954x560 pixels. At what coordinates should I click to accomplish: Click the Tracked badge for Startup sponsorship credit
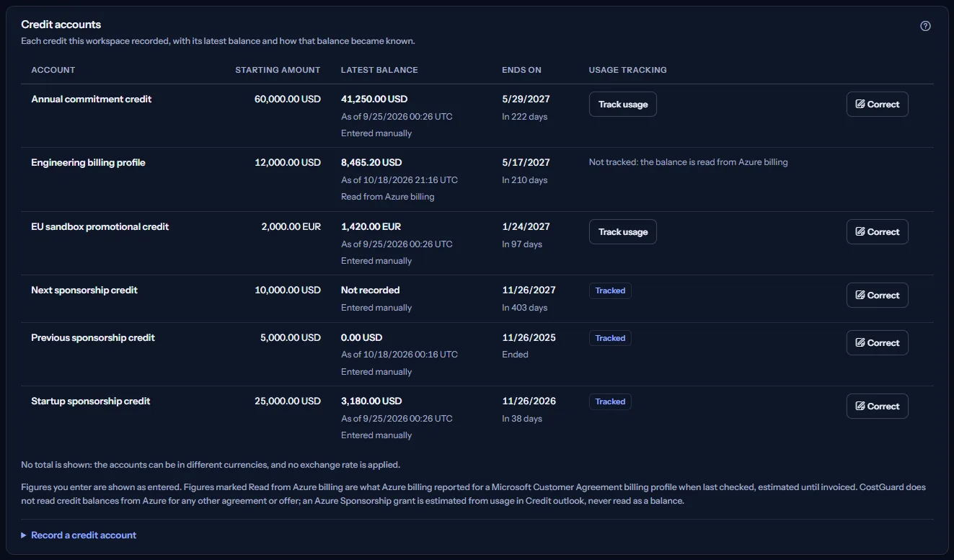coord(610,402)
